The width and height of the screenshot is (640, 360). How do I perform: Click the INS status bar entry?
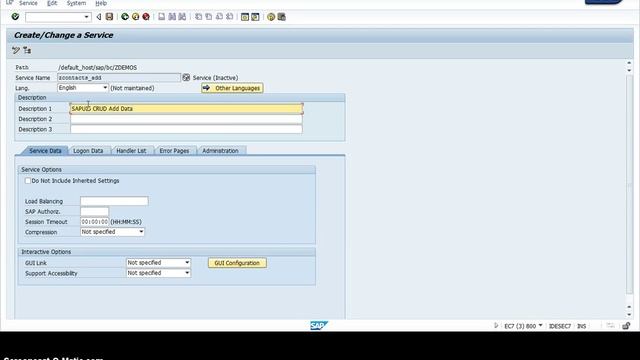[582, 326]
